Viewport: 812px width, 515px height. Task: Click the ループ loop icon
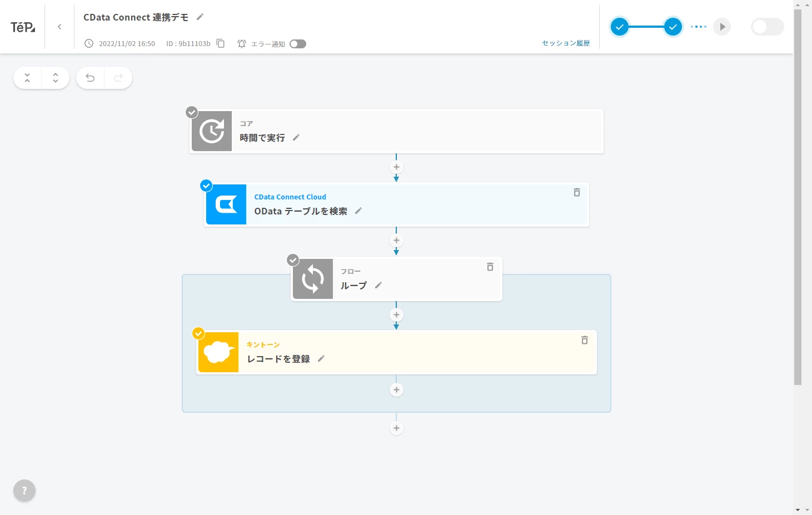click(x=313, y=279)
